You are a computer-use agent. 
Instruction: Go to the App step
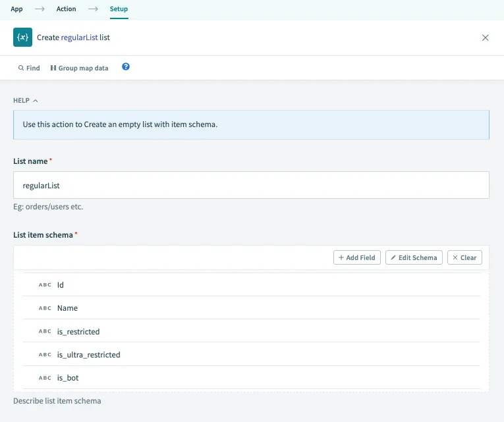pyautogui.click(x=16, y=9)
